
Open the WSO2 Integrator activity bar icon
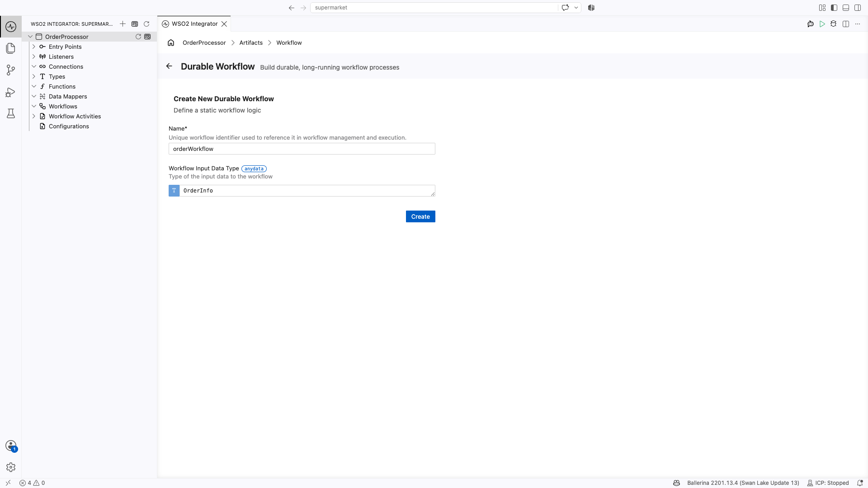pos(11,27)
